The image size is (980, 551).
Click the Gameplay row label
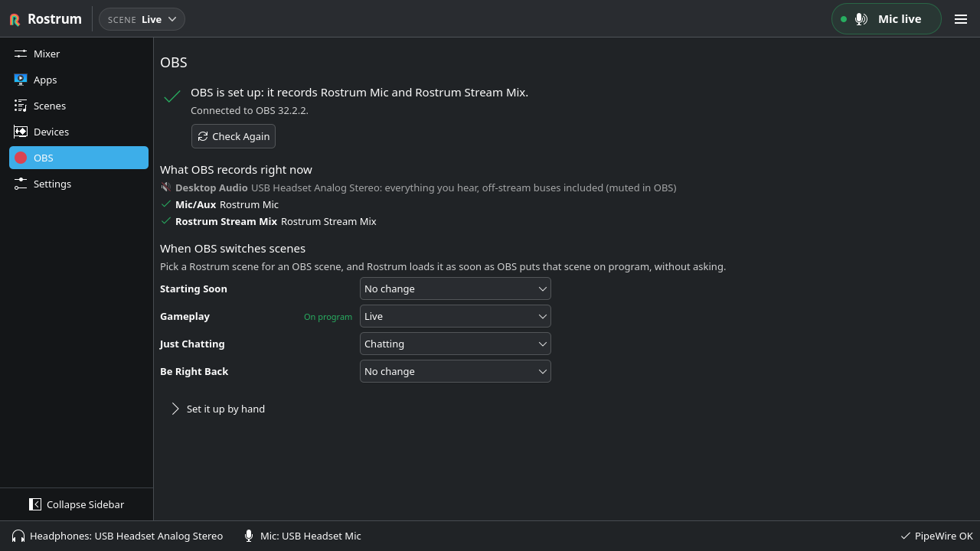185,316
